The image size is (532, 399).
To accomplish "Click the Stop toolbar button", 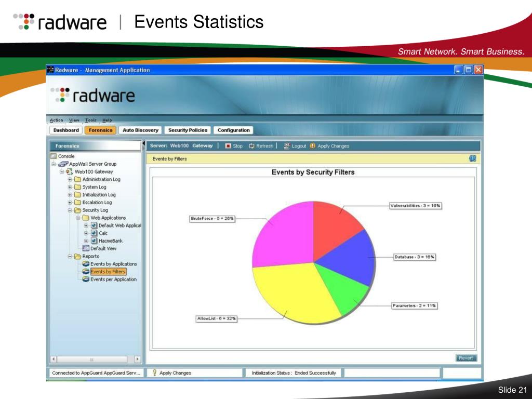I will pos(234,146).
